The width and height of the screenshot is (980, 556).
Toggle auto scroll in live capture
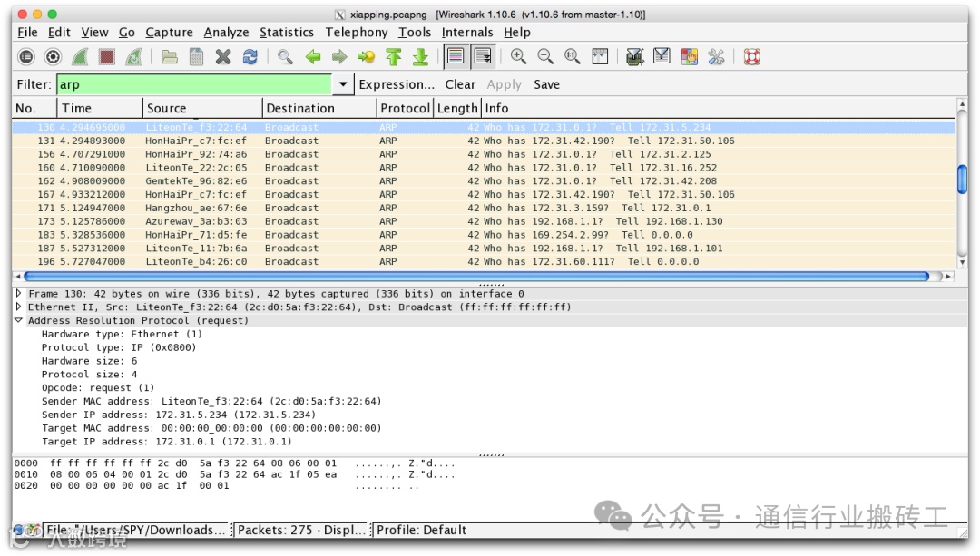(483, 57)
